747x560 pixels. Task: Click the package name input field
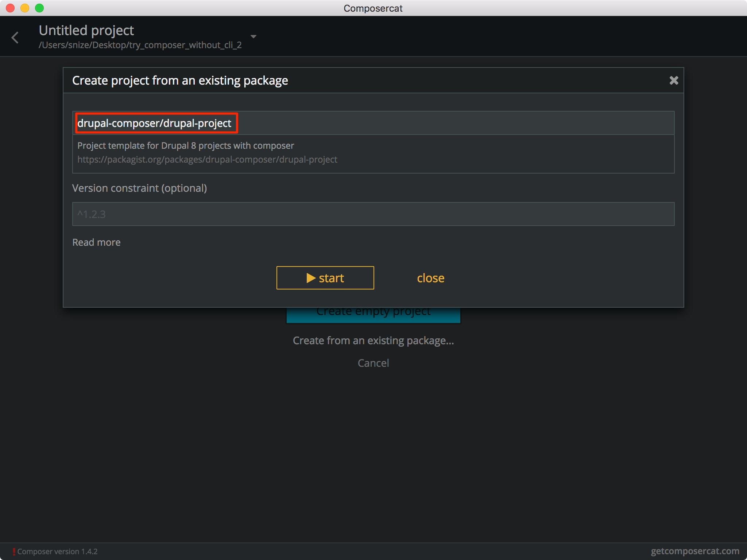point(373,123)
